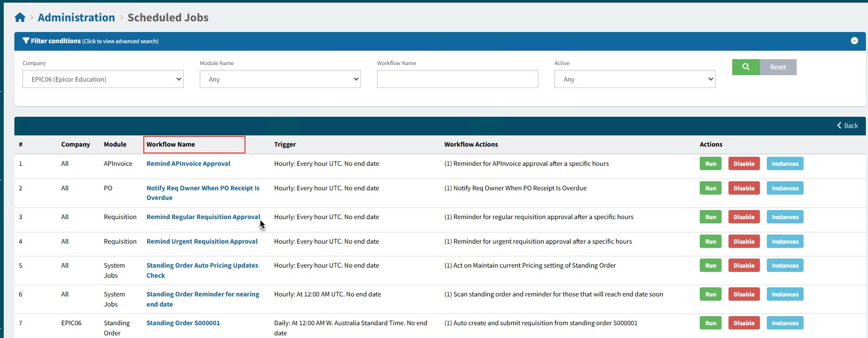Open Remind APInvoice Approval workflow
This screenshot has width=868, height=338.
[x=189, y=164]
